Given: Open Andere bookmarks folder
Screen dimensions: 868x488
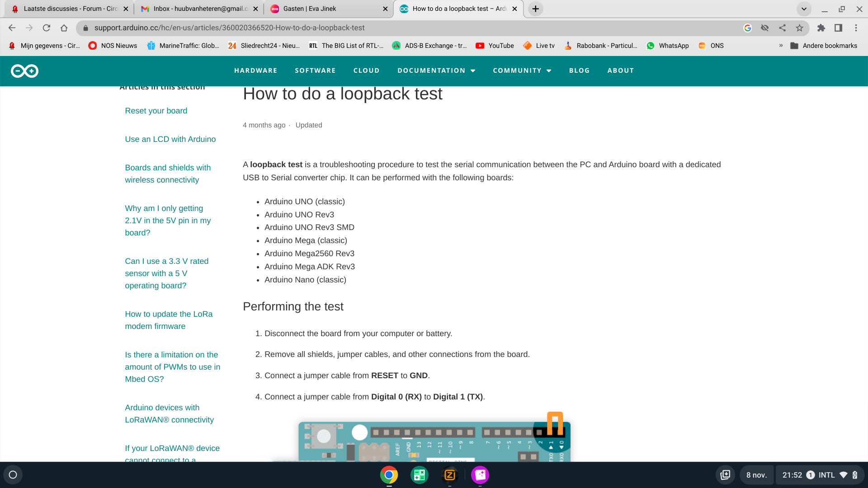Looking at the screenshot, I should click(824, 46).
